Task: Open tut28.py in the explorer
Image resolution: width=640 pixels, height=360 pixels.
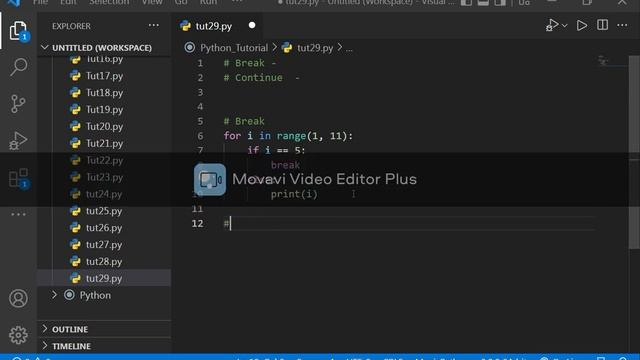Action: pyautogui.click(x=104, y=262)
